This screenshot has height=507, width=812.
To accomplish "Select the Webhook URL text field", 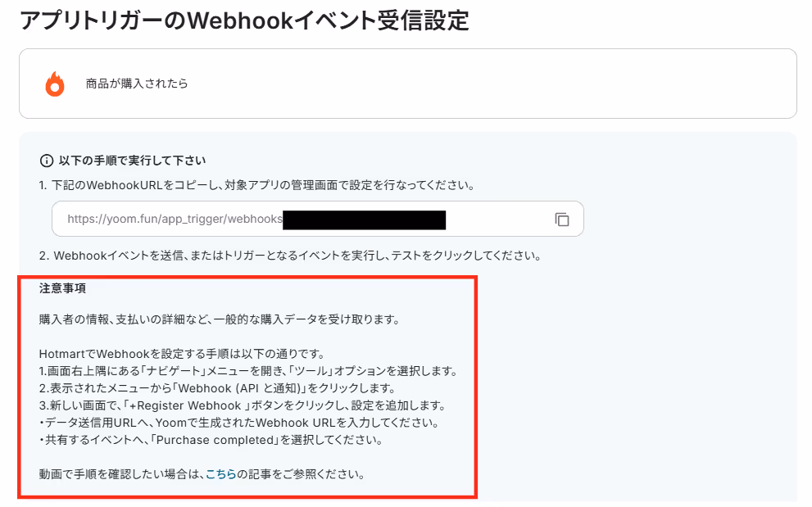I will tap(317, 219).
